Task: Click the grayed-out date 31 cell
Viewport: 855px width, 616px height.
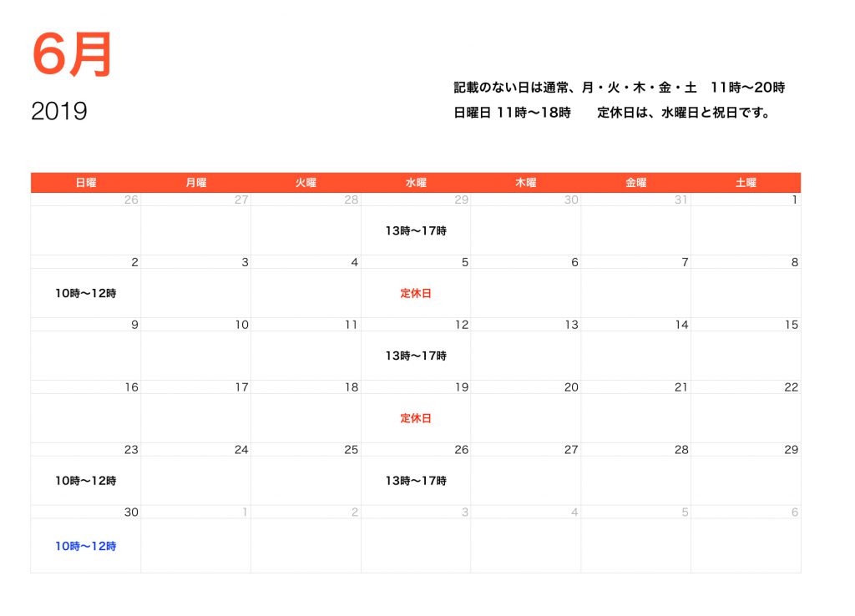Action: (x=681, y=199)
